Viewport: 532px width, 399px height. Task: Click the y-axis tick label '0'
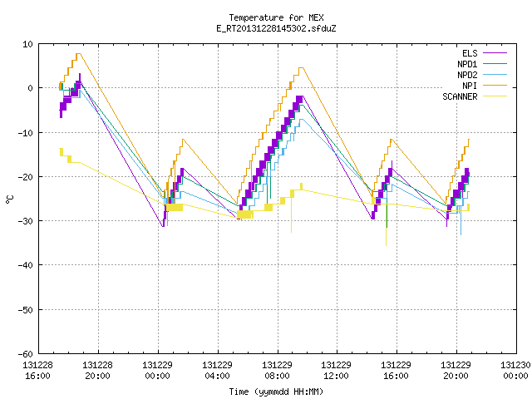(30, 88)
